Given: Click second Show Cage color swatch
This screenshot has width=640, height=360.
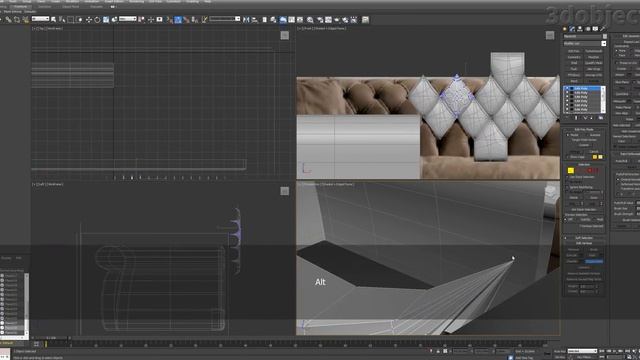Looking at the screenshot, I should tap(600, 157).
